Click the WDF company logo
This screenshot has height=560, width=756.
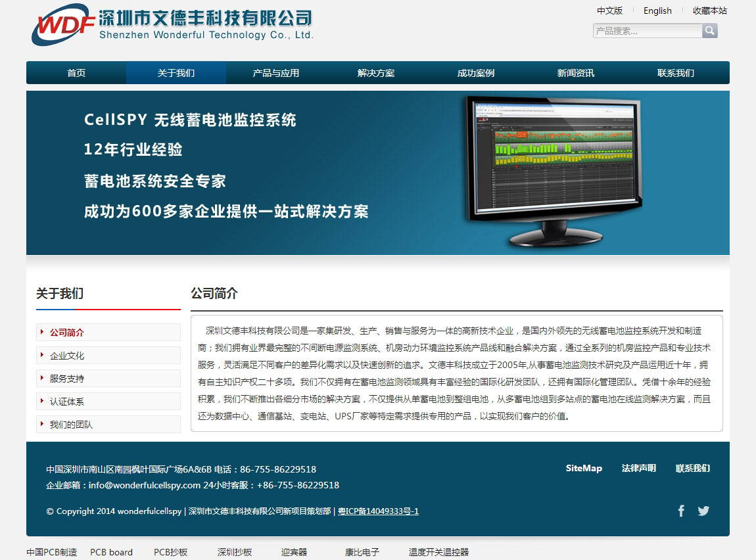point(173,24)
